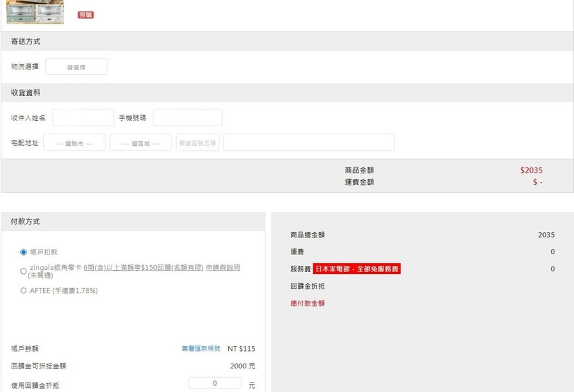Click the 付款方式 section header

26,221
